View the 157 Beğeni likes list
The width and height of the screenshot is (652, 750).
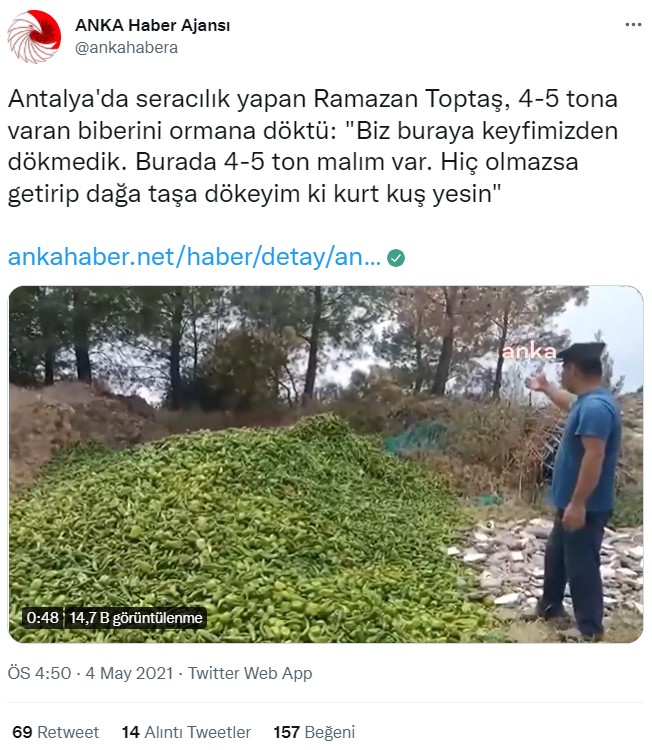tap(314, 732)
